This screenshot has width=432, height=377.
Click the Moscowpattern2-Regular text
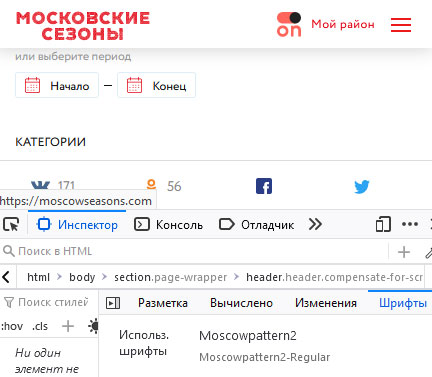[x=264, y=357]
